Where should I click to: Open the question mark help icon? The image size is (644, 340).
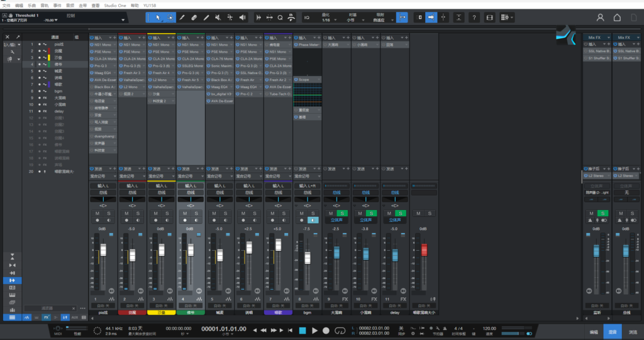[x=473, y=17]
